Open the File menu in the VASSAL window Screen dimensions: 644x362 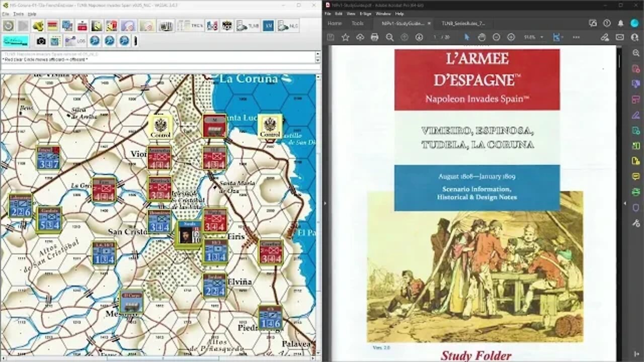coord(6,14)
